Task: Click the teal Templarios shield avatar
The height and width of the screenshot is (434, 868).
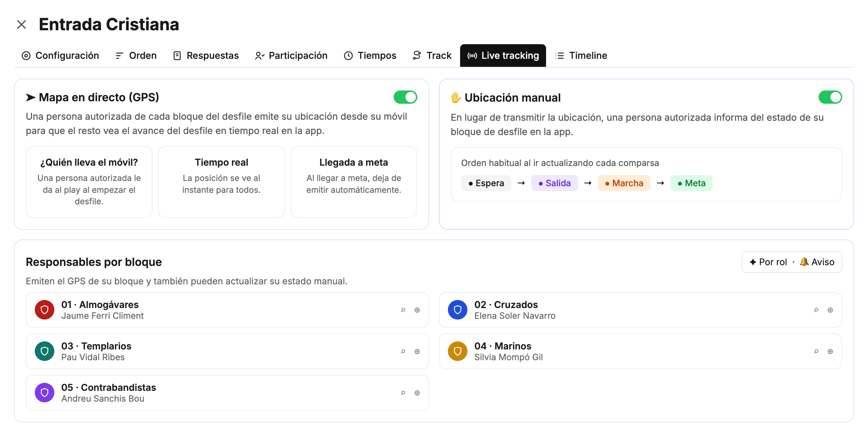Action: click(45, 351)
